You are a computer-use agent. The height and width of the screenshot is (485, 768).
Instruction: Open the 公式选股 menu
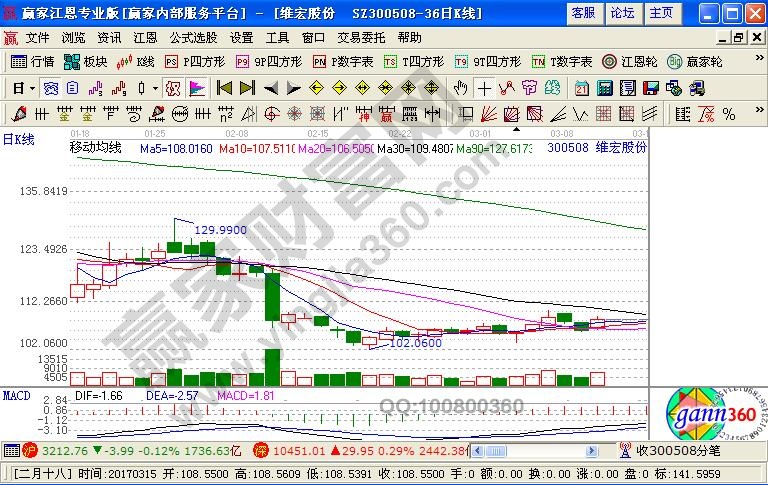192,37
